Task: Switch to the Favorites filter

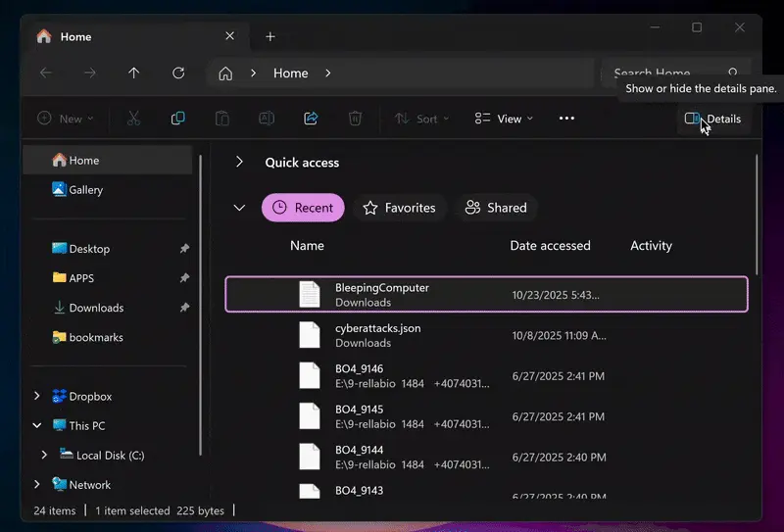Action: (x=399, y=208)
